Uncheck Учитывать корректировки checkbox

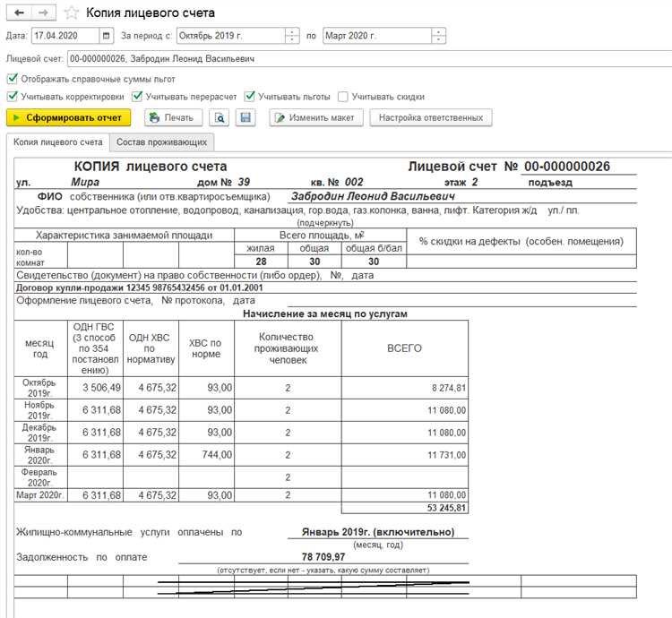[x=12, y=97]
